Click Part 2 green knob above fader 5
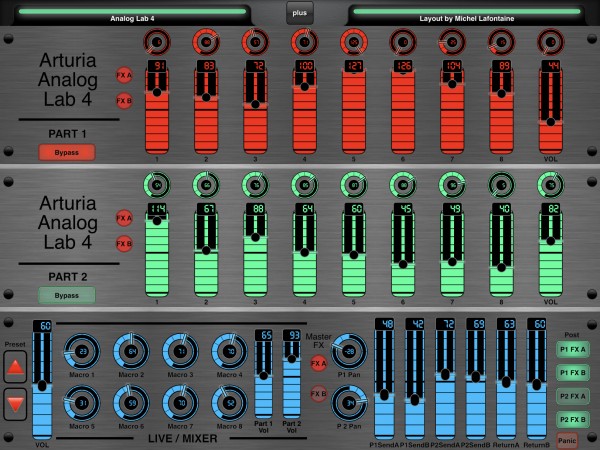The image size is (600, 450). [354, 185]
